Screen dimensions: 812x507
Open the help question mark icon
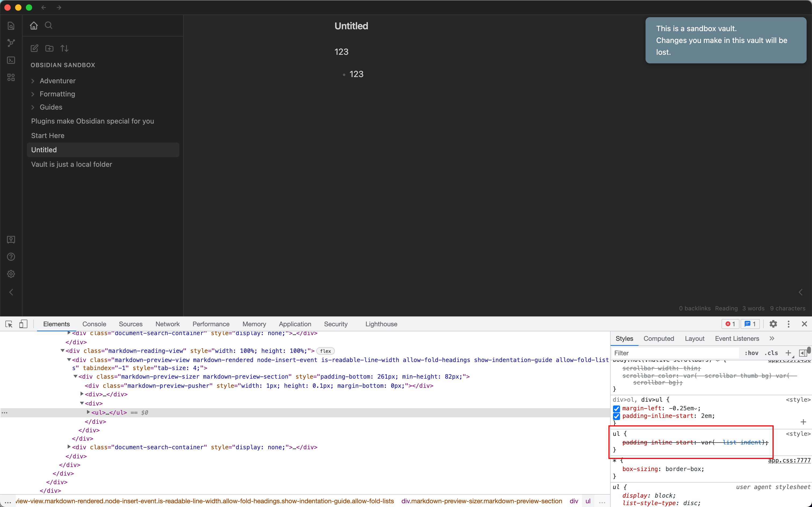click(11, 256)
